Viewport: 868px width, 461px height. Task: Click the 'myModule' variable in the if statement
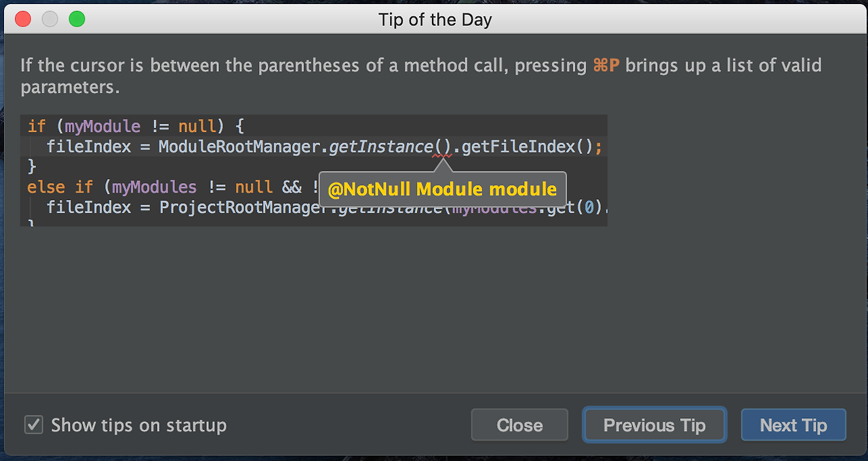click(103, 126)
